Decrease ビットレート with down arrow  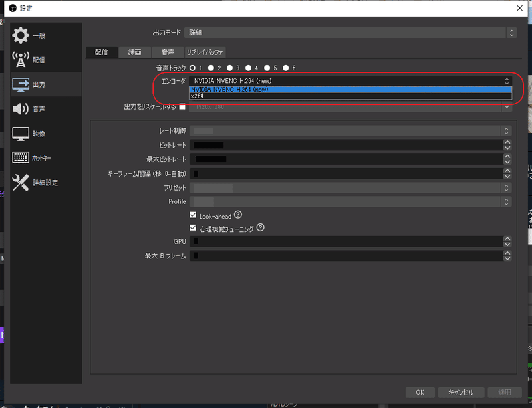(x=507, y=148)
